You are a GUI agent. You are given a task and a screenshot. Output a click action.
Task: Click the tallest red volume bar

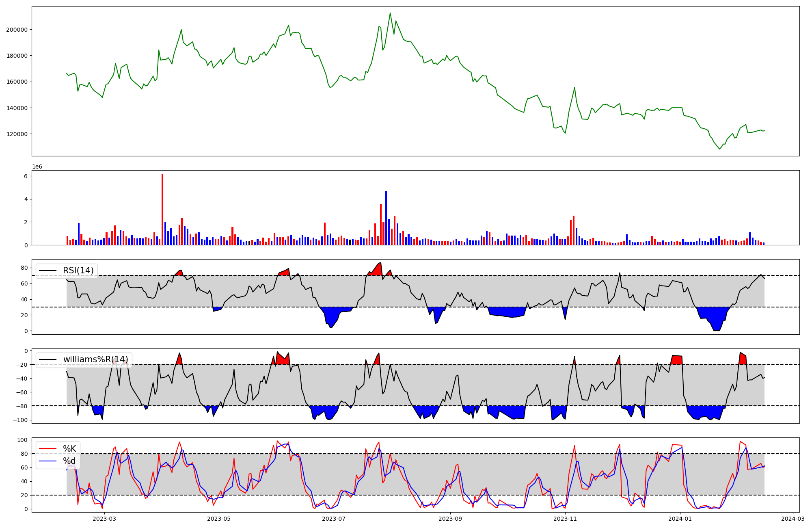[162, 210]
